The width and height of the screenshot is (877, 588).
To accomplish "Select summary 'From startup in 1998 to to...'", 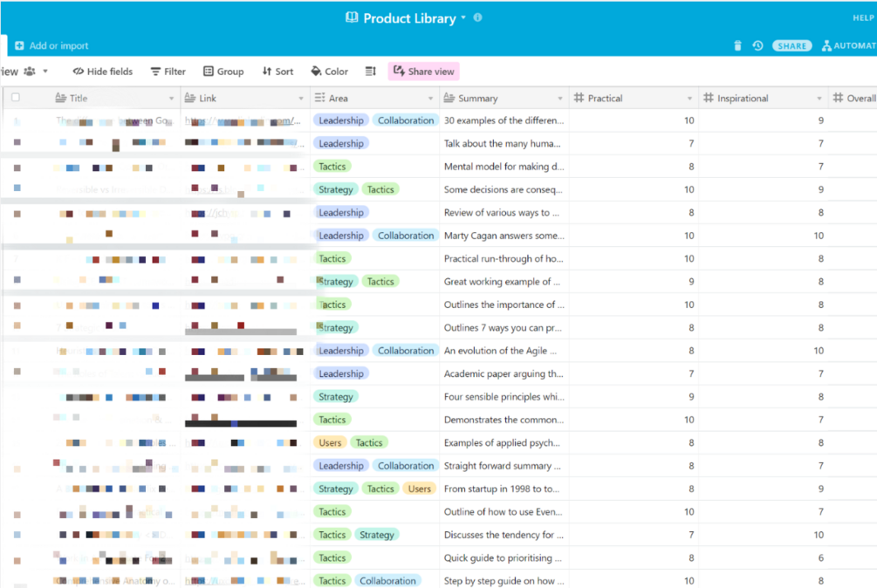I will coord(502,489).
